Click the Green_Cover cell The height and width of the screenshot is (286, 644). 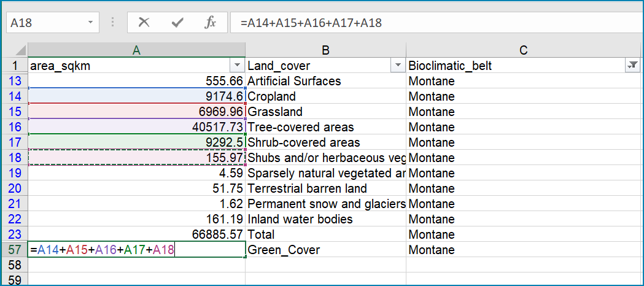coord(326,249)
